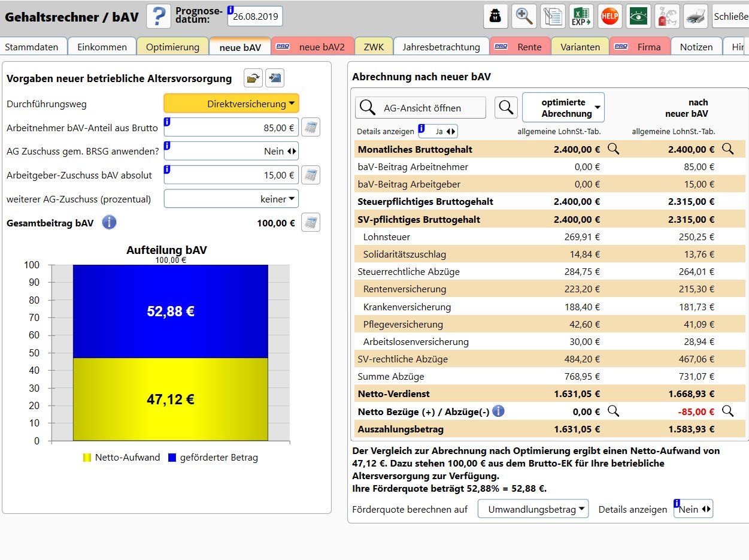
Task: Click the info icon beside Gesamtbeitrag bAV
Action: click(109, 223)
